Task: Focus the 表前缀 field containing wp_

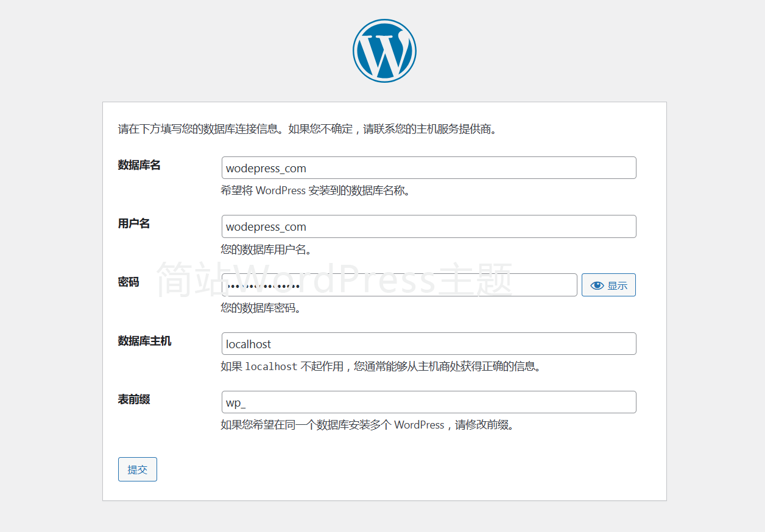Action: click(x=428, y=402)
